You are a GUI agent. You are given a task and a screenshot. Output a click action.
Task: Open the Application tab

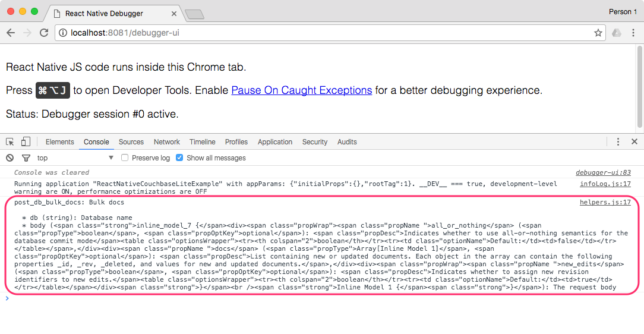click(274, 141)
